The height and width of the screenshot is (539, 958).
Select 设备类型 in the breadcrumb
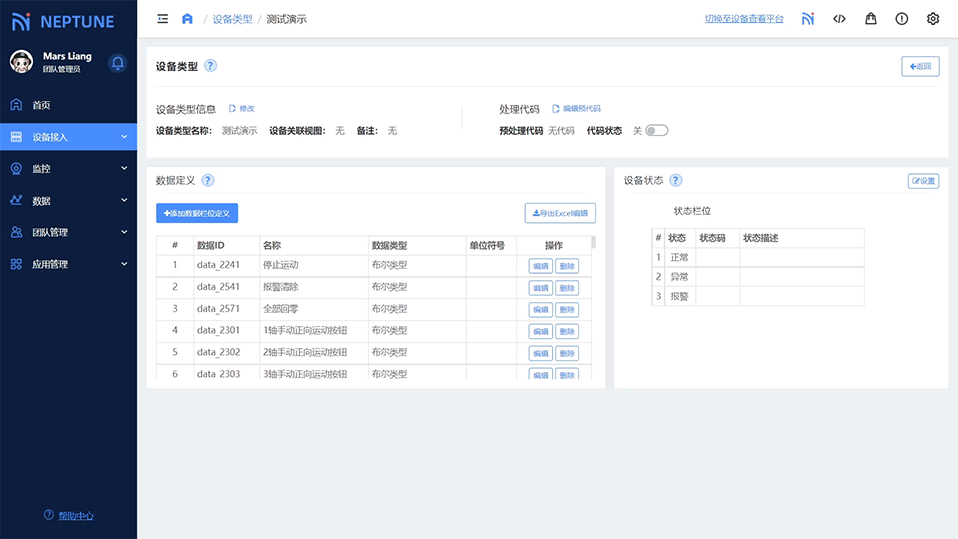(x=232, y=19)
